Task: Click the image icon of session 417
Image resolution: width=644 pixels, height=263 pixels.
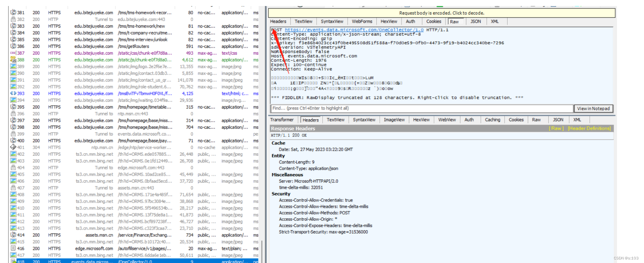Action: click(13, 255)
